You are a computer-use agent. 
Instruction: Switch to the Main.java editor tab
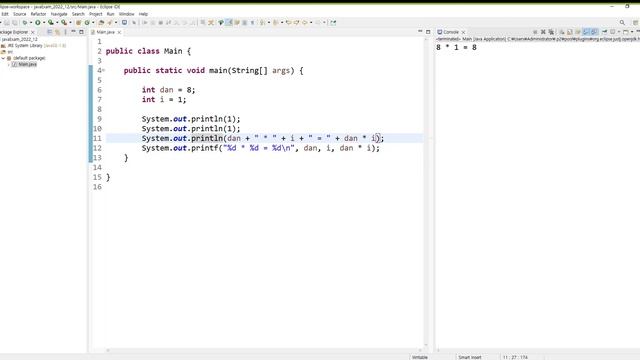(x=105, y=32)
